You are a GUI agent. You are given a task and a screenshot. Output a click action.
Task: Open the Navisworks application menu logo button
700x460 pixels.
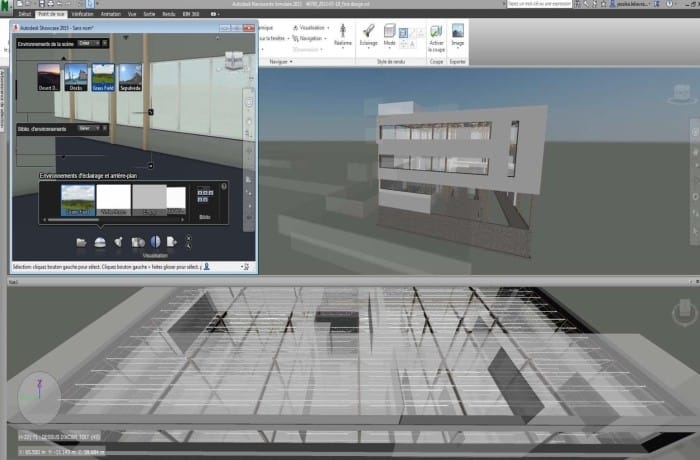(4, 8)
